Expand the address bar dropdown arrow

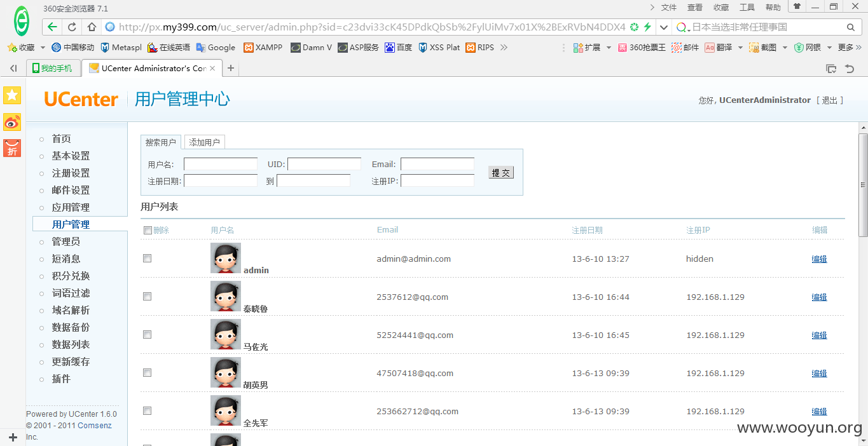click(x=664, y=27)
